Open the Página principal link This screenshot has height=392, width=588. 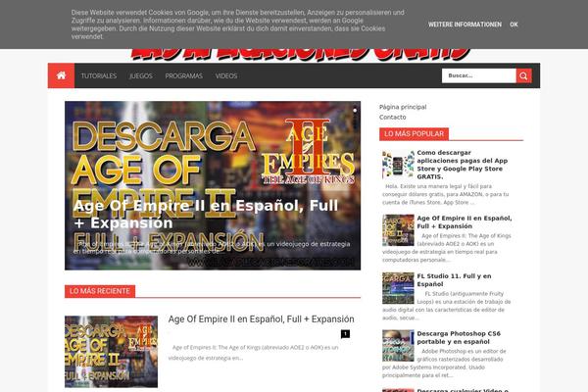[403, 107]
